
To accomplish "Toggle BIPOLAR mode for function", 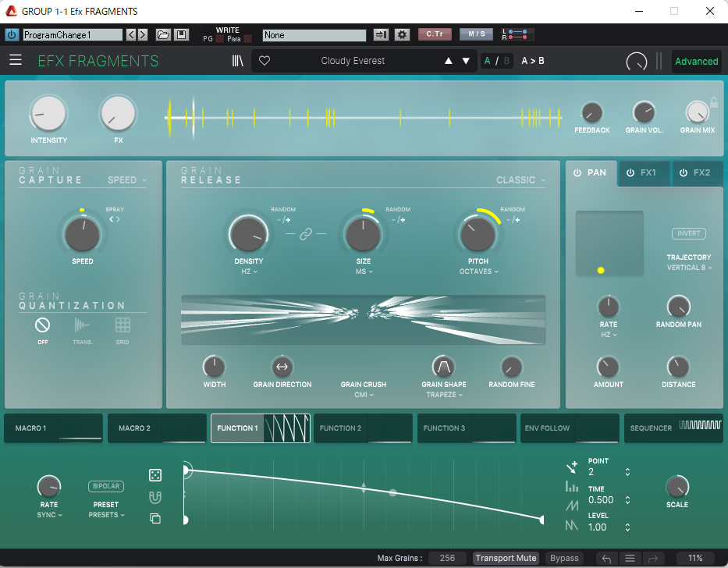I will coord(106,486).
